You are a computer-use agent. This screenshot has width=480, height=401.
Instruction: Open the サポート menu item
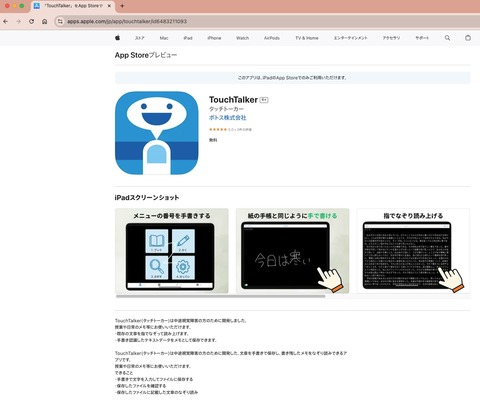coord(422,38)
